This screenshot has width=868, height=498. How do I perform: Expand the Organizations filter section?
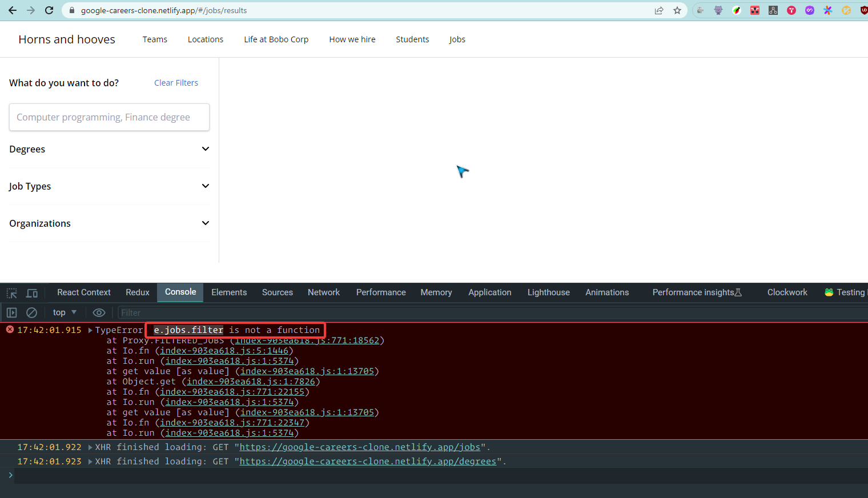[x=109, y=223]
